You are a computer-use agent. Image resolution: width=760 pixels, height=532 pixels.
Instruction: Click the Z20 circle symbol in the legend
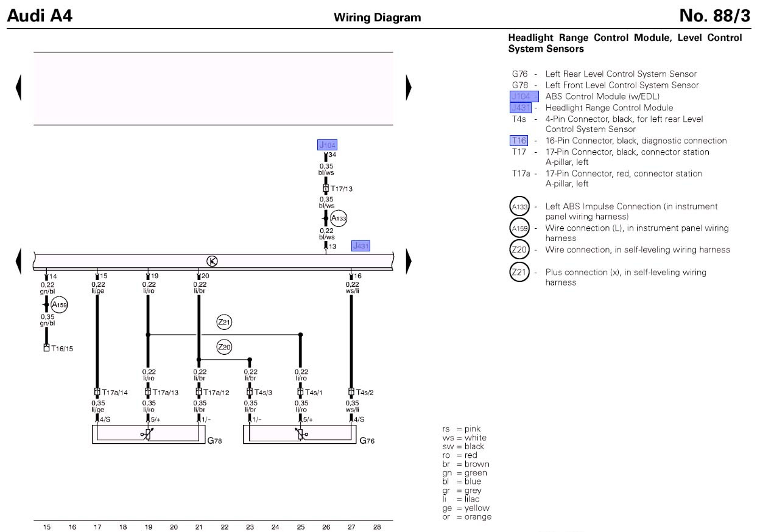[x=519, y=250]
